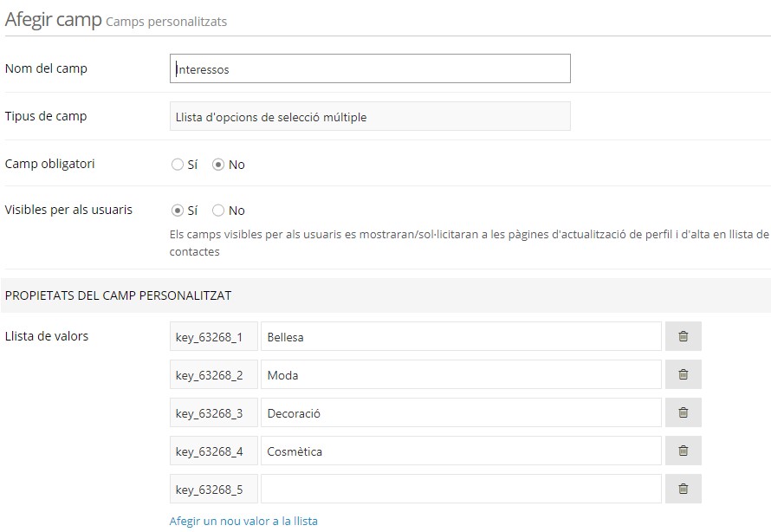Choose No for Visibles per als usuaris
Viewport: 771px width, 532px height.
click(x=218, y=211)
